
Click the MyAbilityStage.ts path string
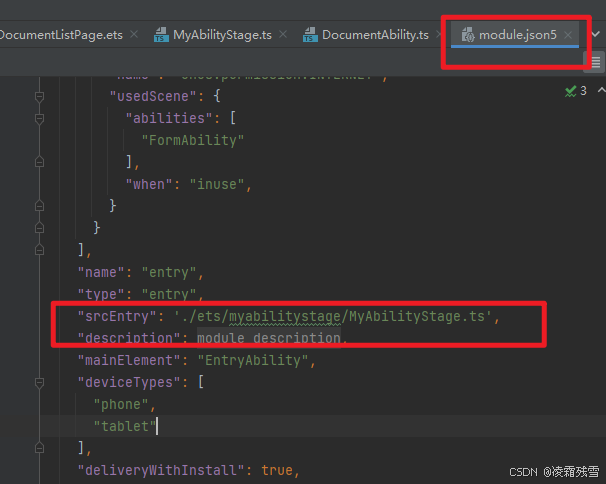[333, 317]
